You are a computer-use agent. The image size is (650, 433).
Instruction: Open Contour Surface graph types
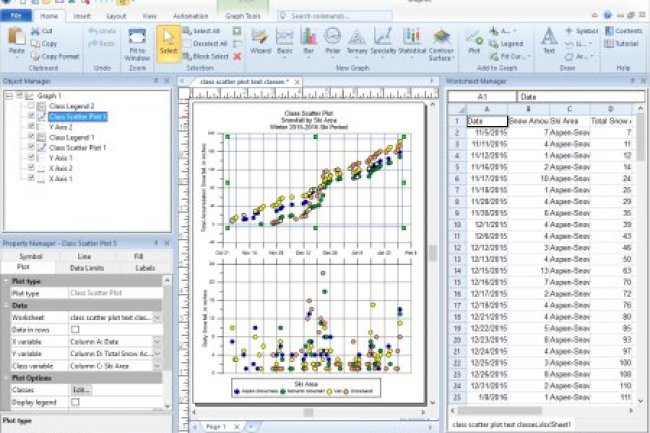(x=441, y=44)
